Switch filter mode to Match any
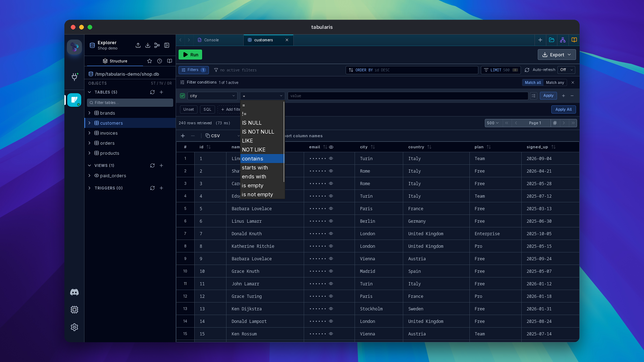 pyautogui.click(x=555, y=82)
